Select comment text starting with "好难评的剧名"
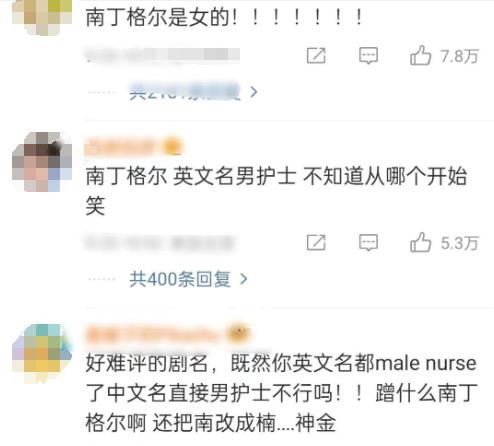Viewport: 494px width, 446px height. click(282, 393)
